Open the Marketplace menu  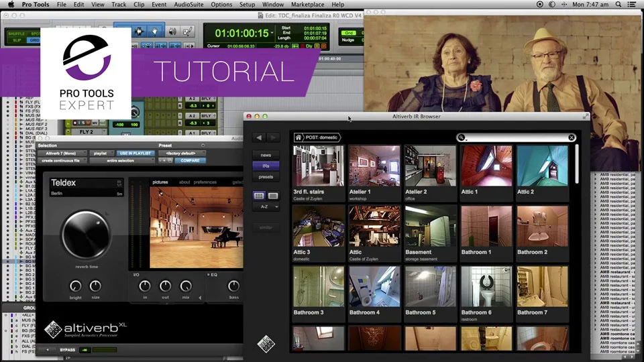308,5
